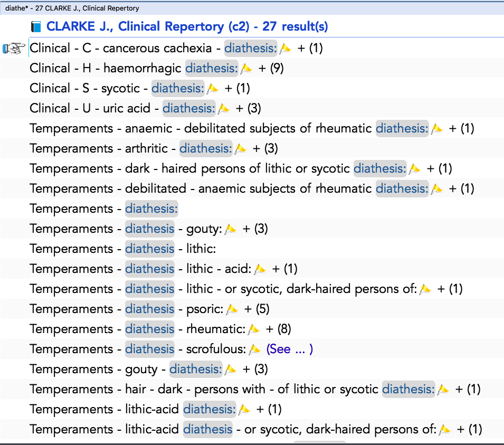The height and width of the screenshot is (445, 504).
Task: Click the flag icon after diathesis psoric entry
Action: [232, 309]
